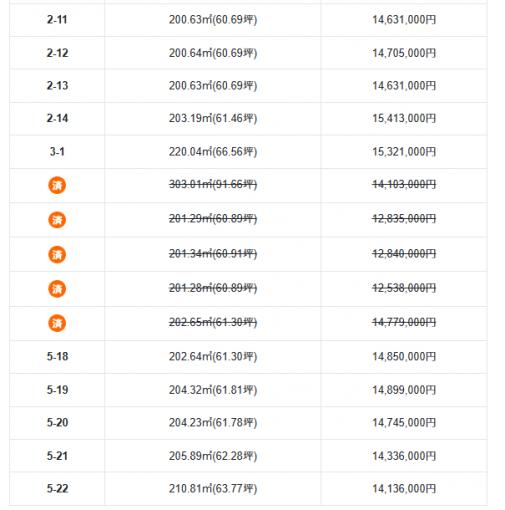Click the struck-through 14,779,000円 price

tap(404, 322)
